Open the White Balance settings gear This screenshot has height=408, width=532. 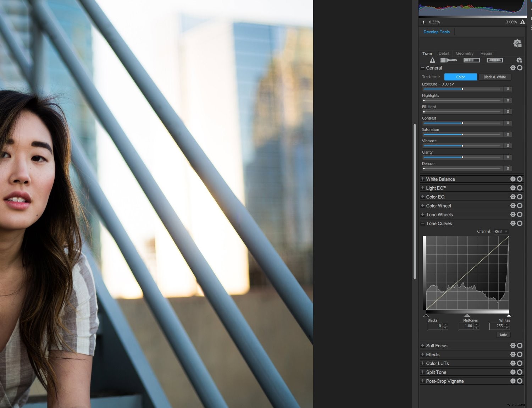513,179
